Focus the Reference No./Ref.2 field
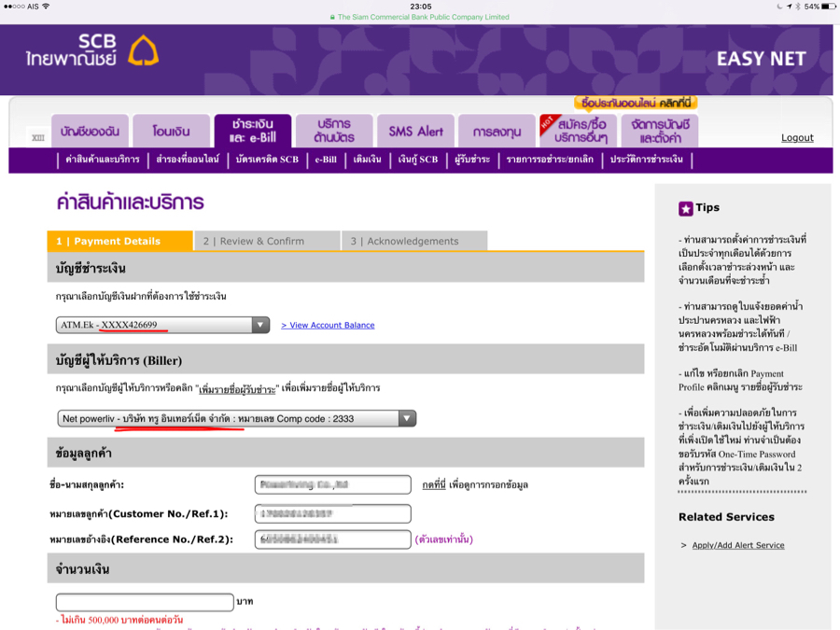Image resolution: width=840 pixels, height=630 pixels. click(x=332, y=539)
